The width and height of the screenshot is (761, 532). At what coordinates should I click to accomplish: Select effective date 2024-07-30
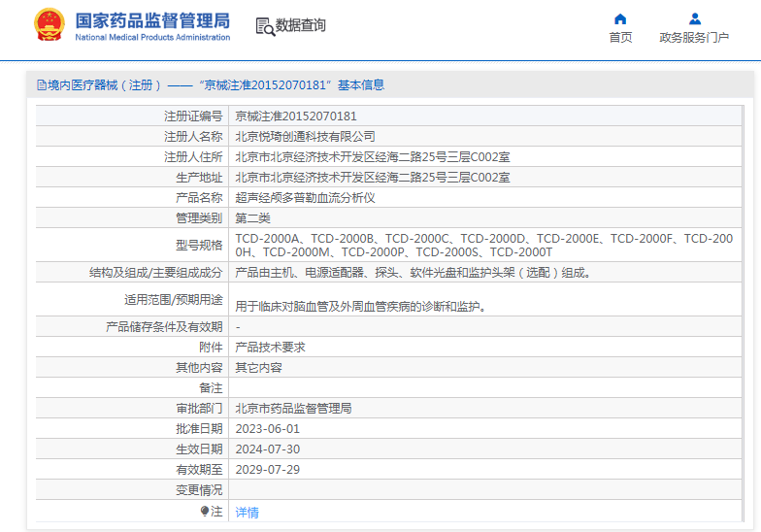click(268, 449)
